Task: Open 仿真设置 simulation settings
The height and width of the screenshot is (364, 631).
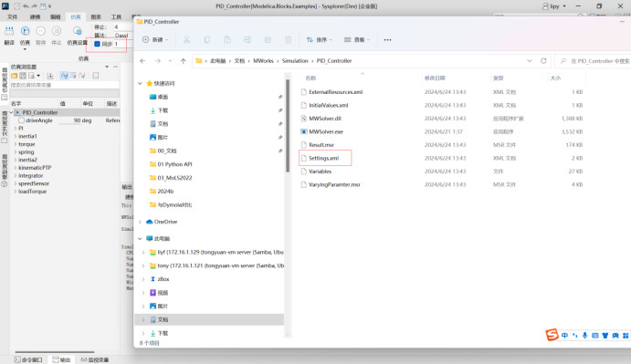Action: [x=78, y=31]
